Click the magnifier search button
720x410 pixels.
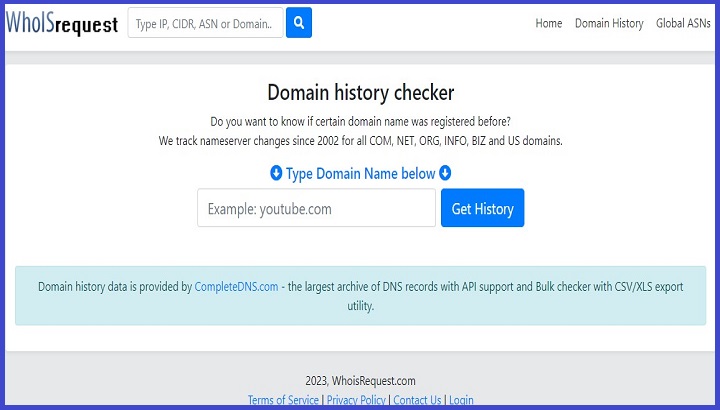point(299,23)
